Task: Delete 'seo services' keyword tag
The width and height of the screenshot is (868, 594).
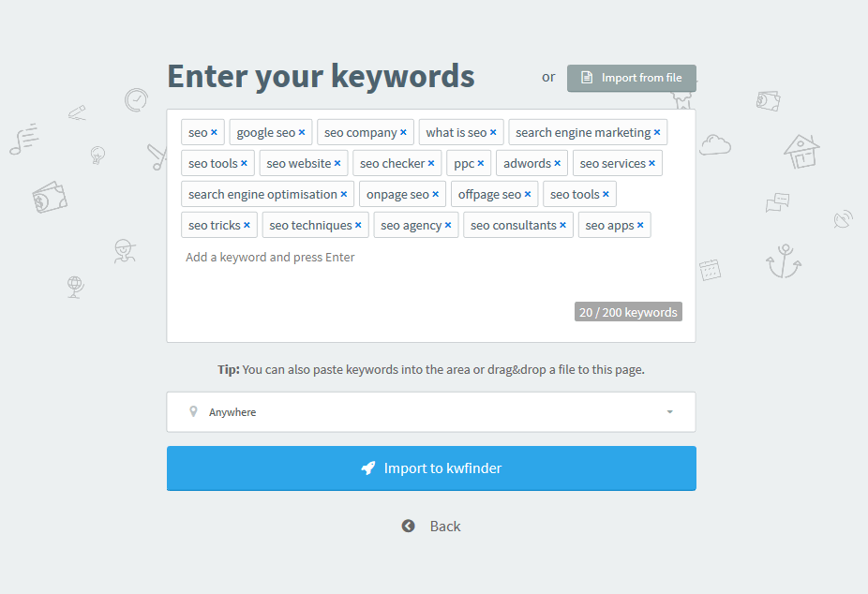Action: (x=651, y=164)
